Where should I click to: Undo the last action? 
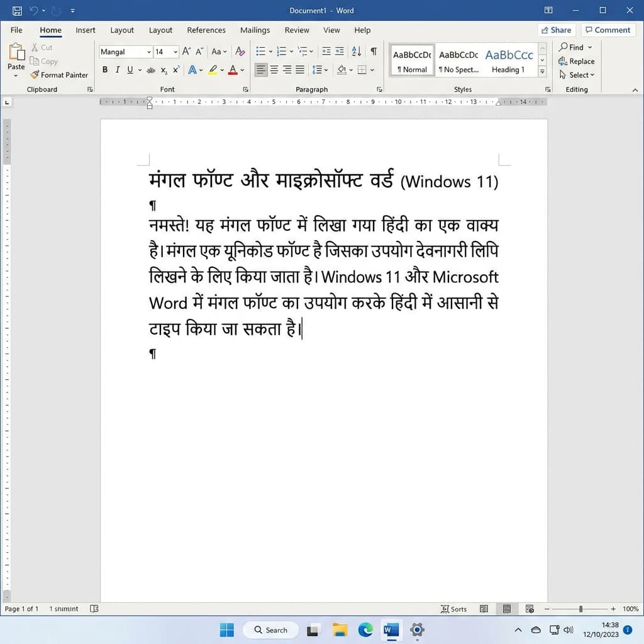click(34, 11)
